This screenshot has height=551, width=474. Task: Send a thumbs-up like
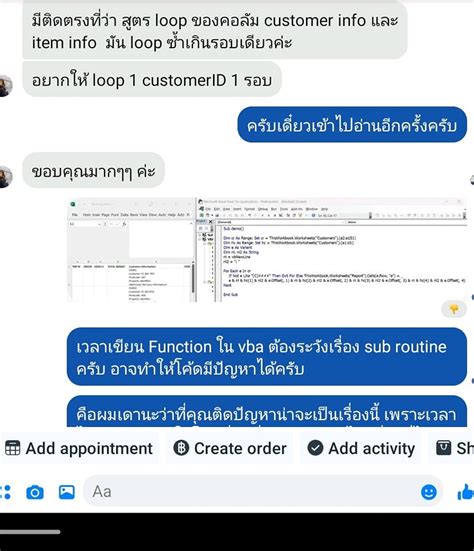click(x=466, y=492)
